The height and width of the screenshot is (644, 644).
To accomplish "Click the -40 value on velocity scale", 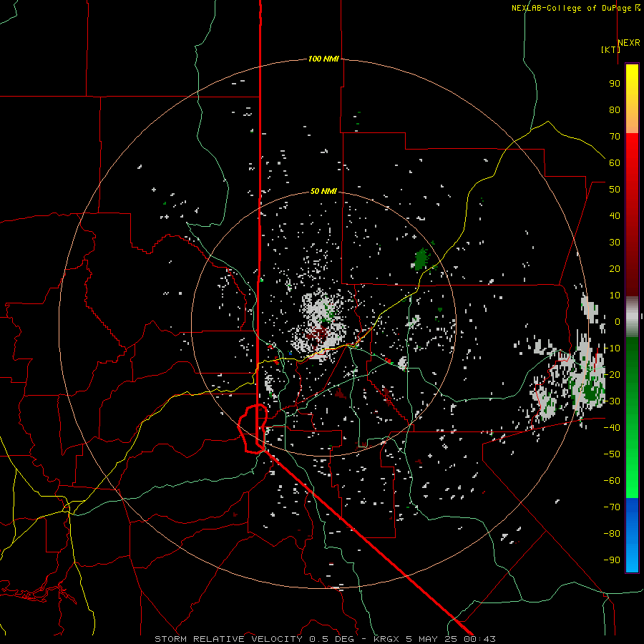I will 612,428.
